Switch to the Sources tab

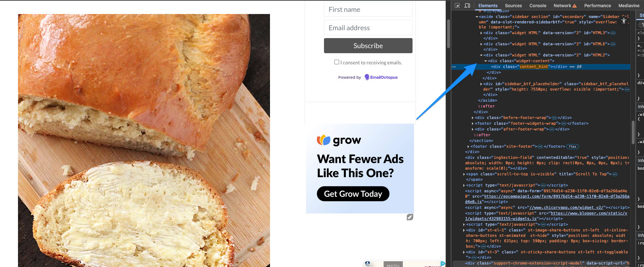tap(513, 6)
